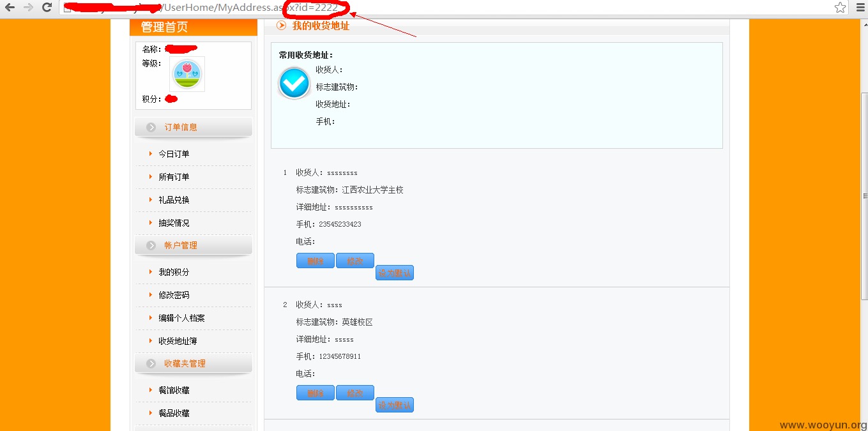Viewport: 868px width, 431px height.
Task: Collapse the 订单信息 section header
Action: (x=194, y=127)
